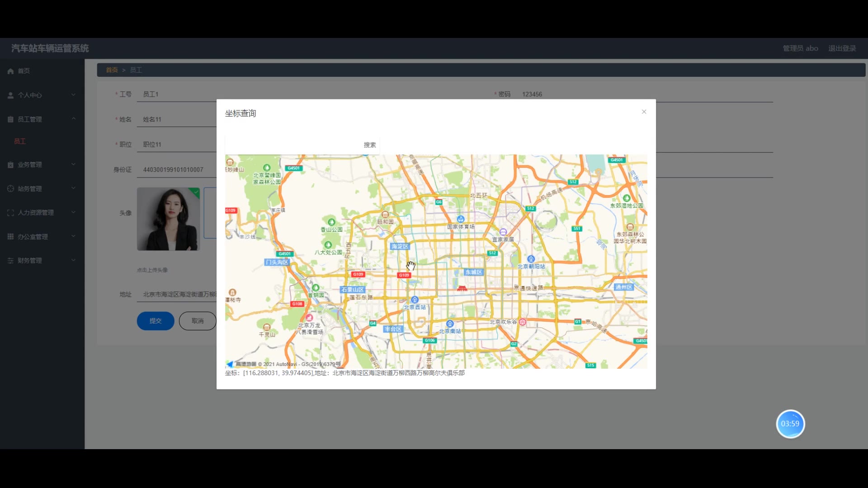This screenshot has height=488, width=868.
Task: Click the 千灵山 marker on map
Action: 267,327
